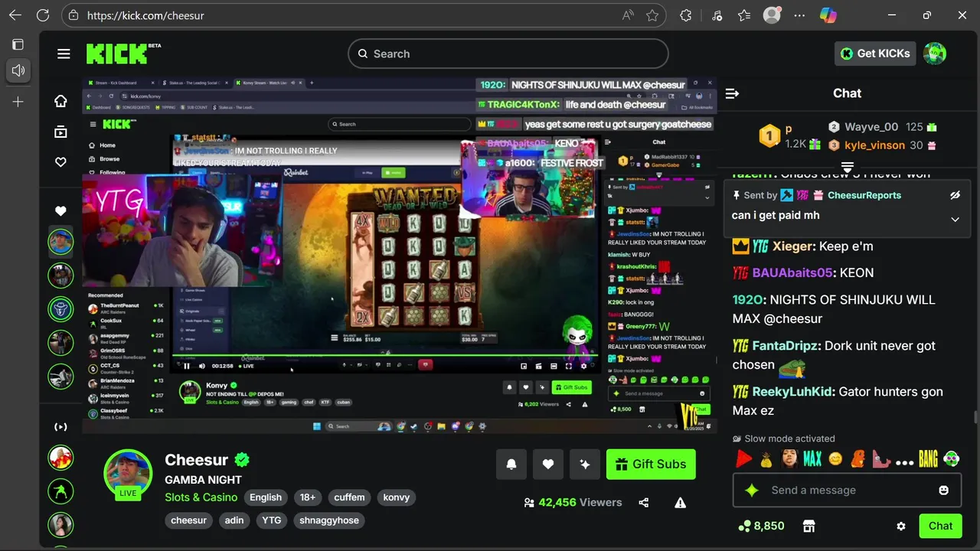Insert the MAX emote
This screenshot has width=980, height=551.
(x=812, y=459)
